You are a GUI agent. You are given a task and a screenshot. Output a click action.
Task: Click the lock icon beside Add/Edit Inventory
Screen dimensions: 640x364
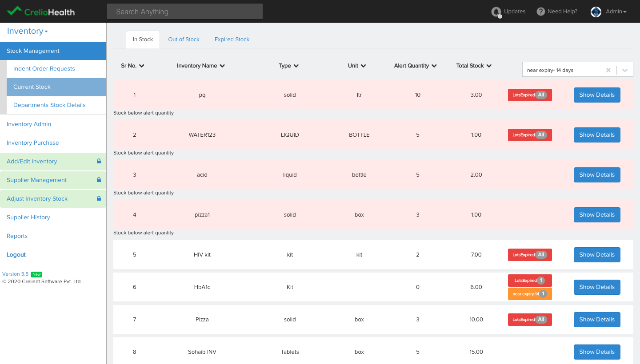99,161
